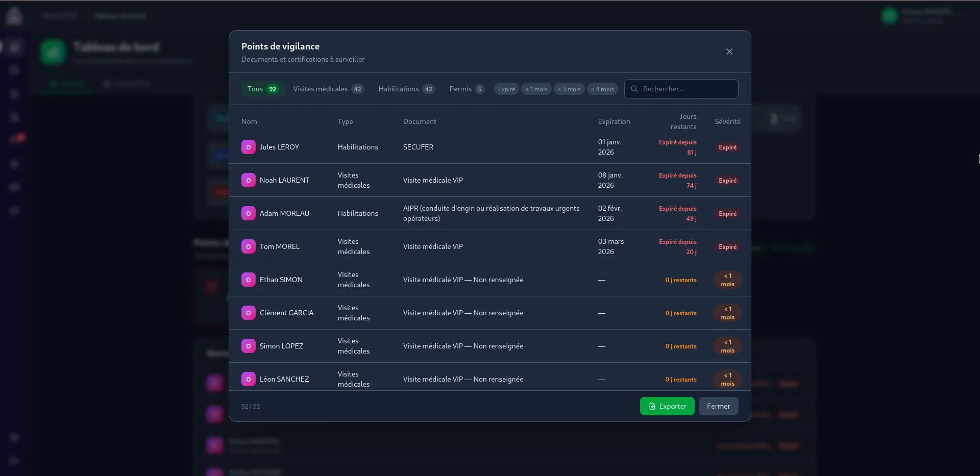Image resolution: width=980 pixels, height=476 pixels.
Task: Click Adam MOREAU's avatar icon
Action: click(x=249, y=213)
